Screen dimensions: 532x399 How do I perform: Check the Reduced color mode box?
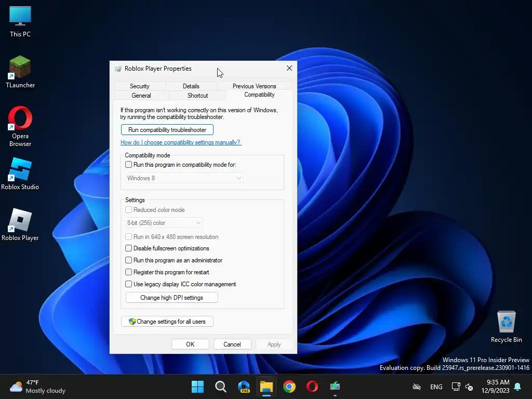[x=129, y=210]
